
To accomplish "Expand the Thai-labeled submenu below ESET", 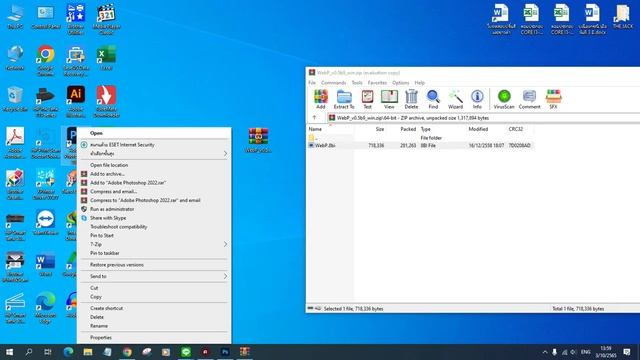I will click(x=154, y=153).
